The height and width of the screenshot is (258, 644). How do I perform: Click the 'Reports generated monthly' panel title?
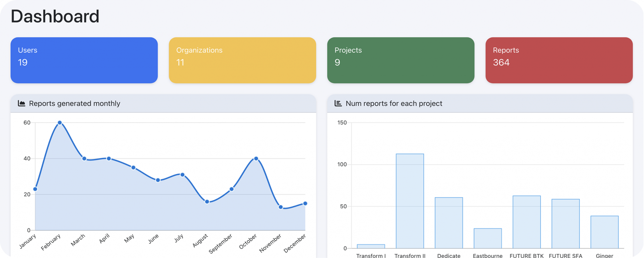(x=75, y=103)
